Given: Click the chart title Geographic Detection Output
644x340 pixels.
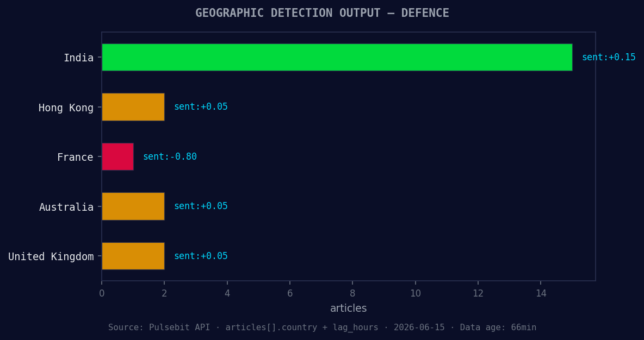Looking at the screenshot, I should click(x=322, y=13).
